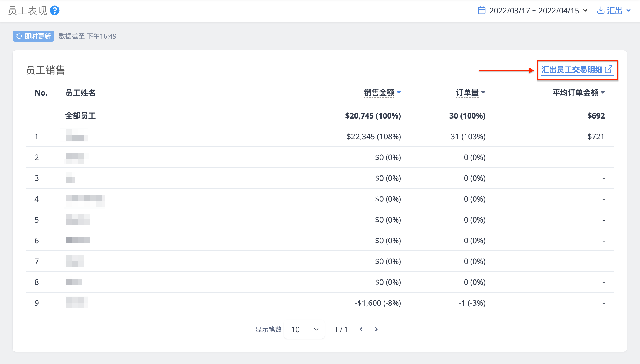Click total average $692
This screenshot has height=364, width=640.
(x=596, y=116)
